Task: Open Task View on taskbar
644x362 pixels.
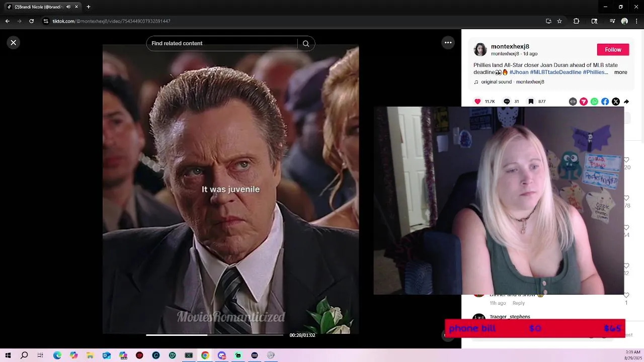Action: pos(40,355)
